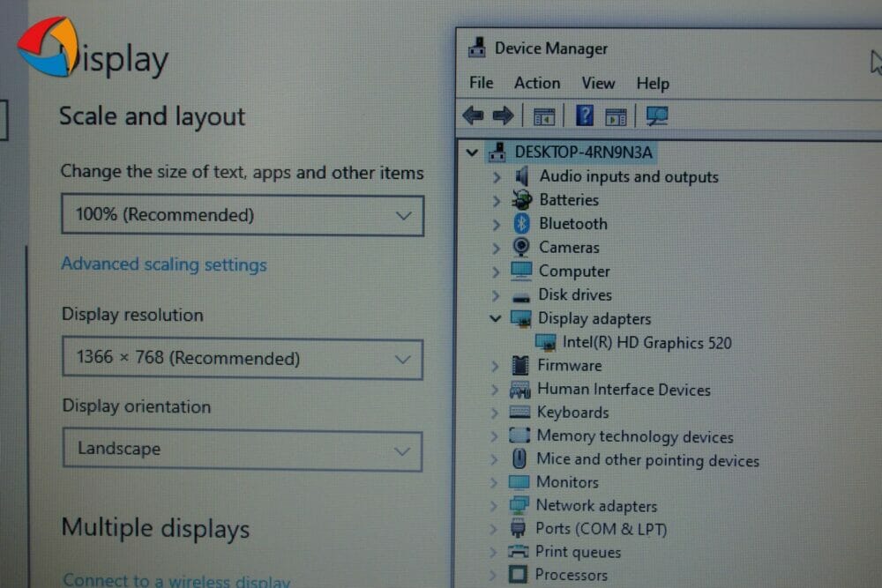Click the Mice and other pointing devices icon
Viewport: 882px width, 588px height.
(x=519, y=458)
